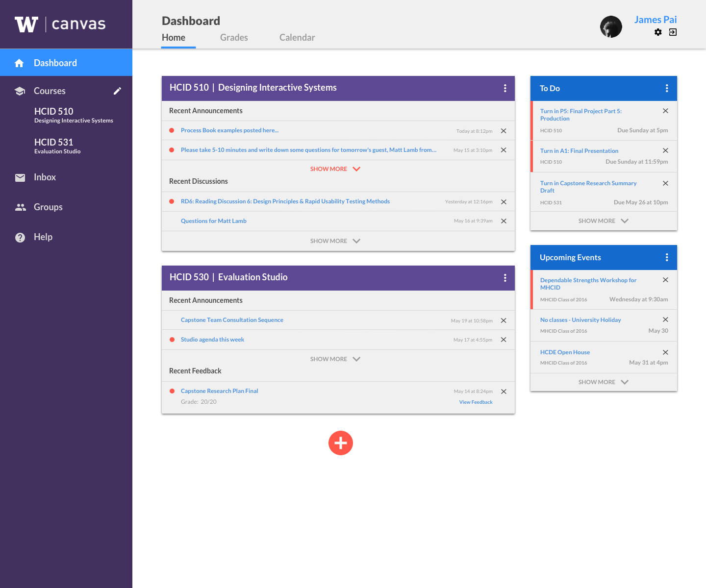Dismiss the Process Book examples announcement
Viewport: 706px width, 588px height.
tap(504, 131)
